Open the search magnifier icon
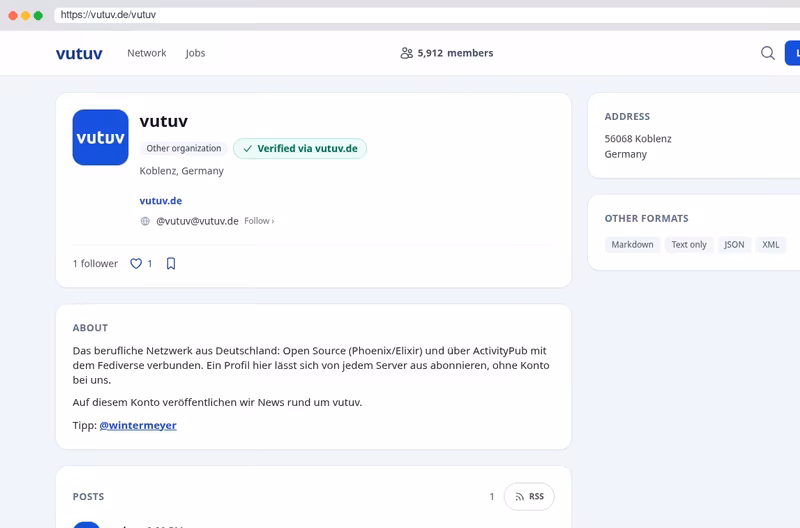 pos(767,53)
